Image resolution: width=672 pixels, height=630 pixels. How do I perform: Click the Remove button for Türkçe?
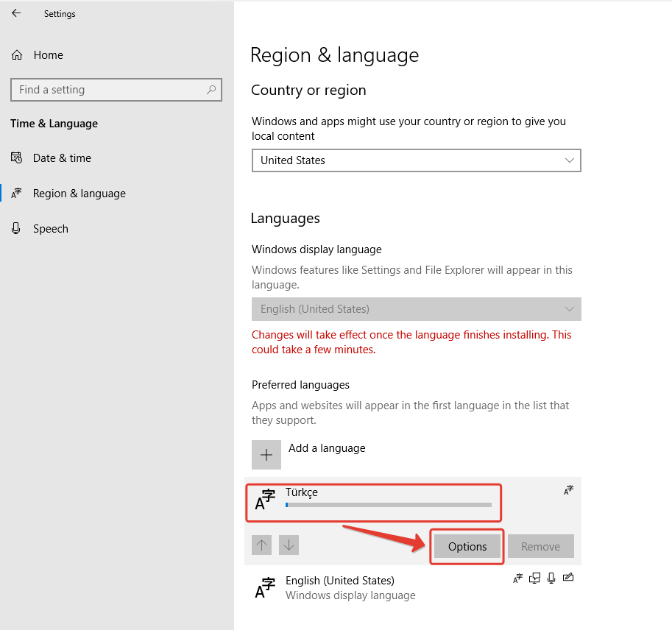click(540, 547)
